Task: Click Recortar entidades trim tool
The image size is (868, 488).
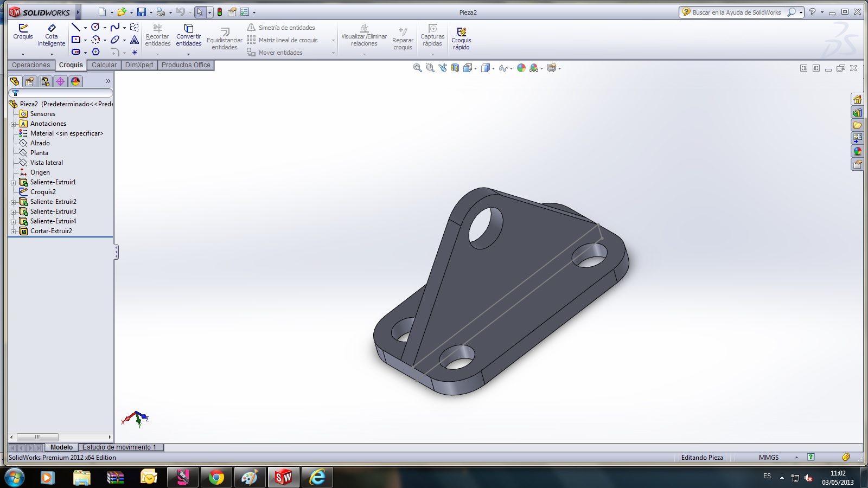Action: 157,35
